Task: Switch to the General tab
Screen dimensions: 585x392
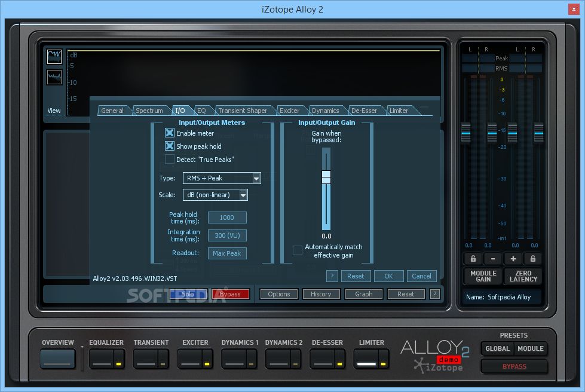Action: [112, 111]
